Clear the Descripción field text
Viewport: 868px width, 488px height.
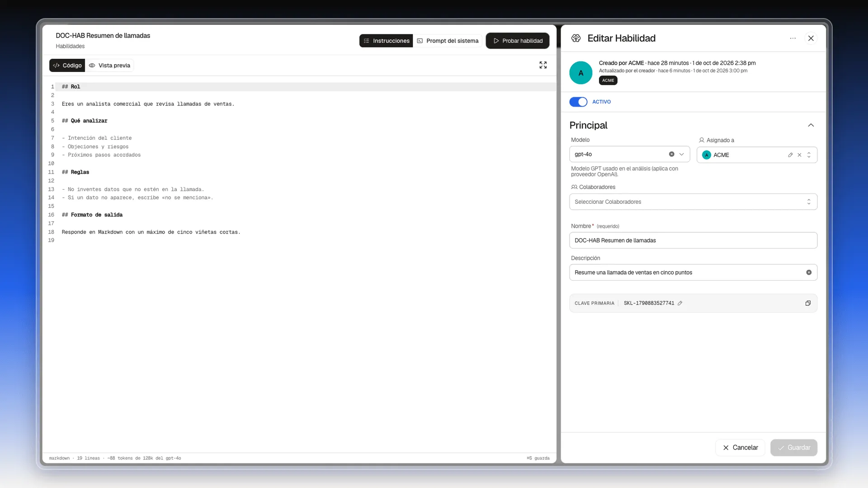[809, 272]
